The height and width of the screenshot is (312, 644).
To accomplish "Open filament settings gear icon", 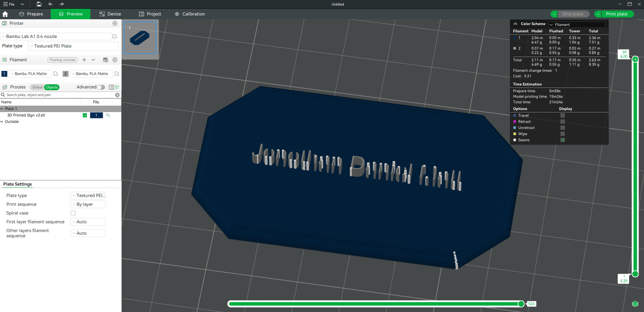I will (115, 60).
